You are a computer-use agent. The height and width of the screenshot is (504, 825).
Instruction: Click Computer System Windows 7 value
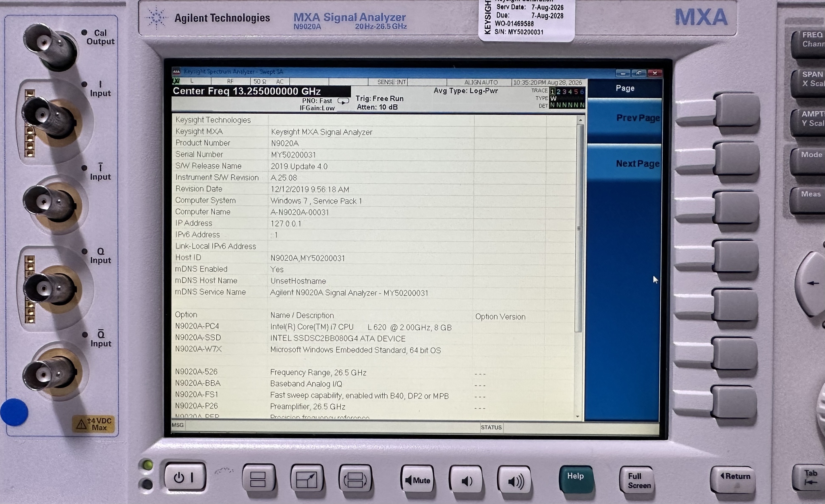[316, 201]
